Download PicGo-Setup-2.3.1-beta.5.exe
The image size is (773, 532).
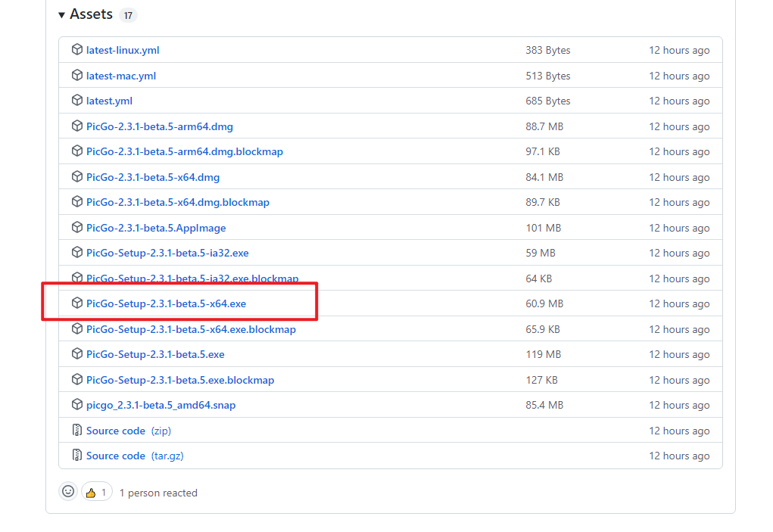155,355
